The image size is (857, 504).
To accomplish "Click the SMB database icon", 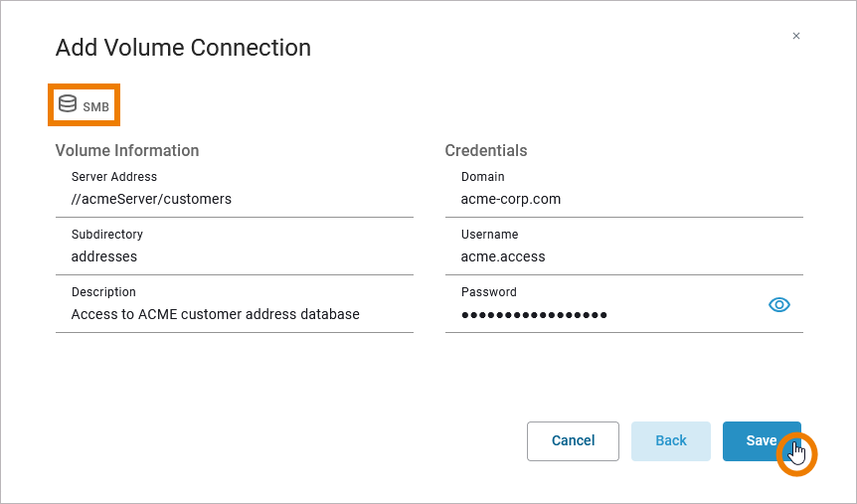I will 68,103.
